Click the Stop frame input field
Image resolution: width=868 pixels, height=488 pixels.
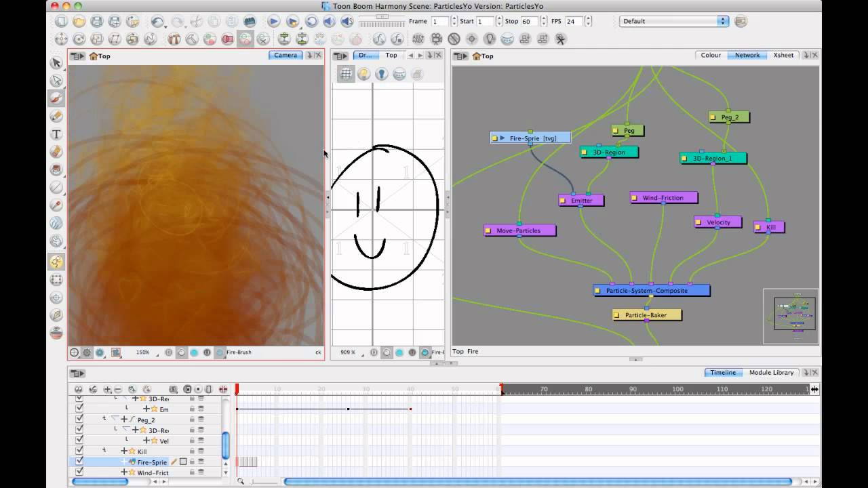coord(528,21)
